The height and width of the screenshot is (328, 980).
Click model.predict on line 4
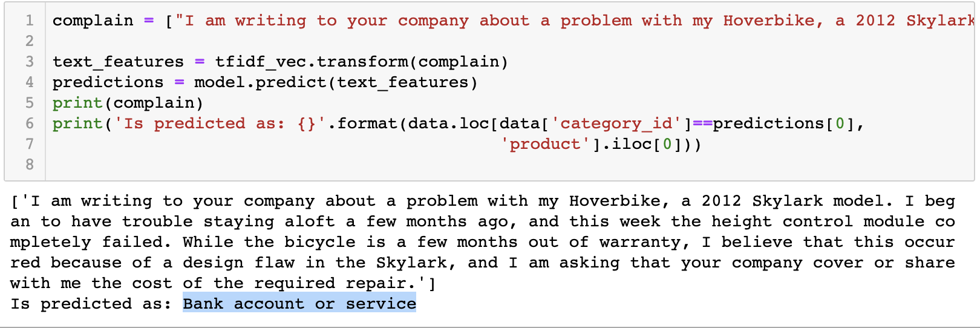[x=260, y=82]
